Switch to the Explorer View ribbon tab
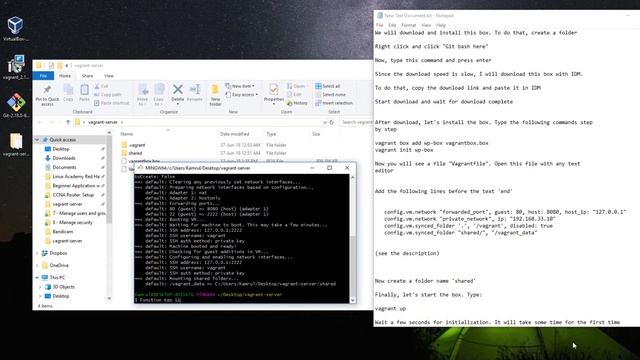 tap(109, 76)
